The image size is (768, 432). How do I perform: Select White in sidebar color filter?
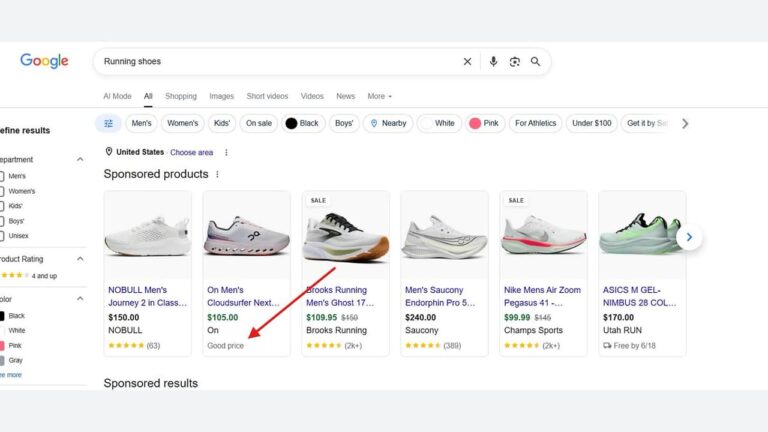(x=12, y=331)
